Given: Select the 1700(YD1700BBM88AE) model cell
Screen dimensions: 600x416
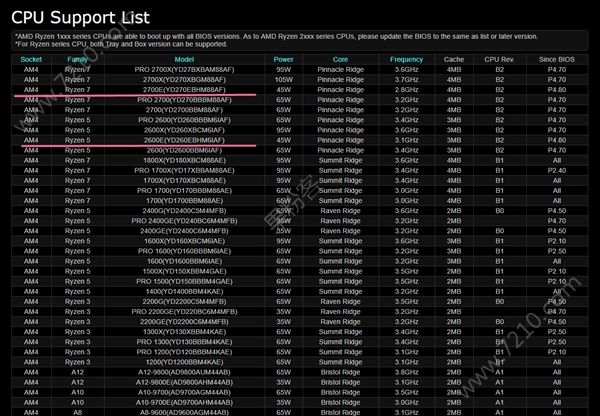Looking at the screenshot, I should (184, 201).
